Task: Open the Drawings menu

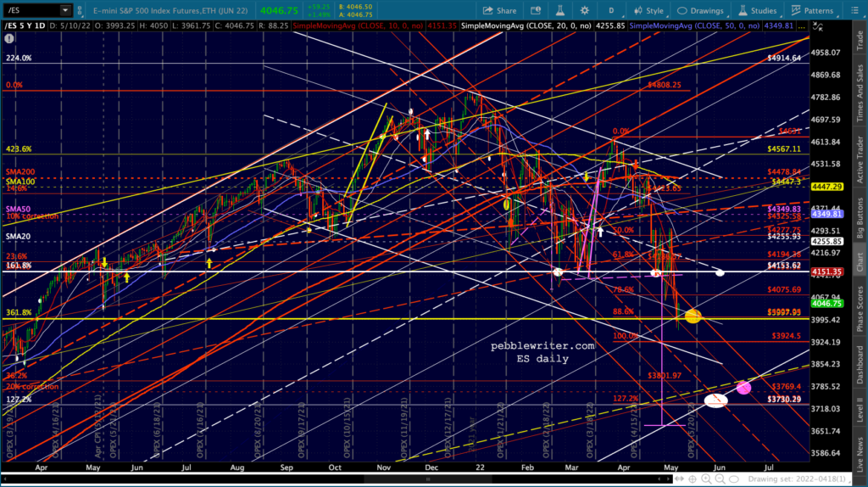Action: [700, 10]
